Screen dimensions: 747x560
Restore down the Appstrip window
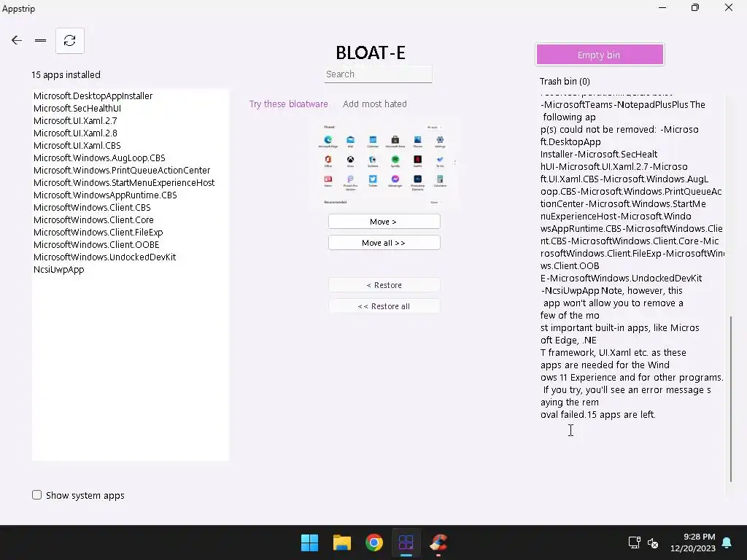(695, 7)
